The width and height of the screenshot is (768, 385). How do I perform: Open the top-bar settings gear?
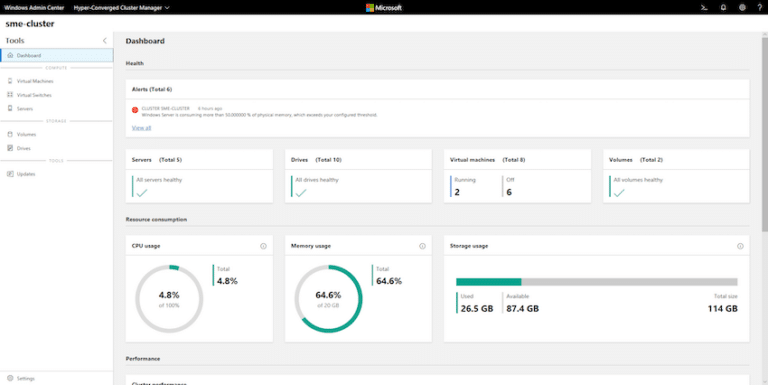[x=743, y=7]
